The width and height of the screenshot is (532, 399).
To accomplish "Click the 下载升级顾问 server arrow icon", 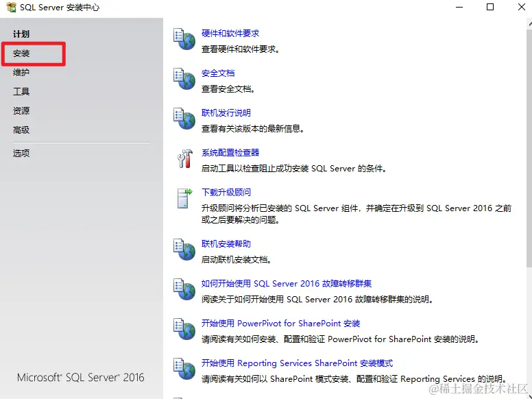I will [184, 199].
